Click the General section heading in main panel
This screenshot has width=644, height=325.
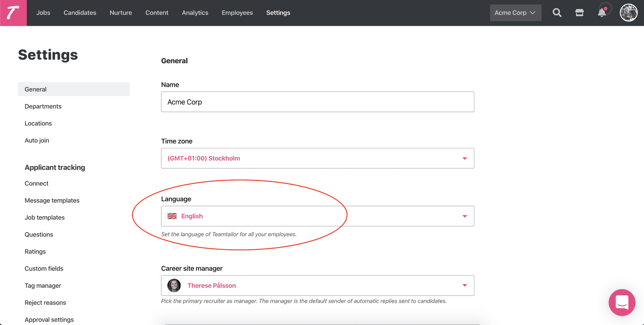click(175, 61)
